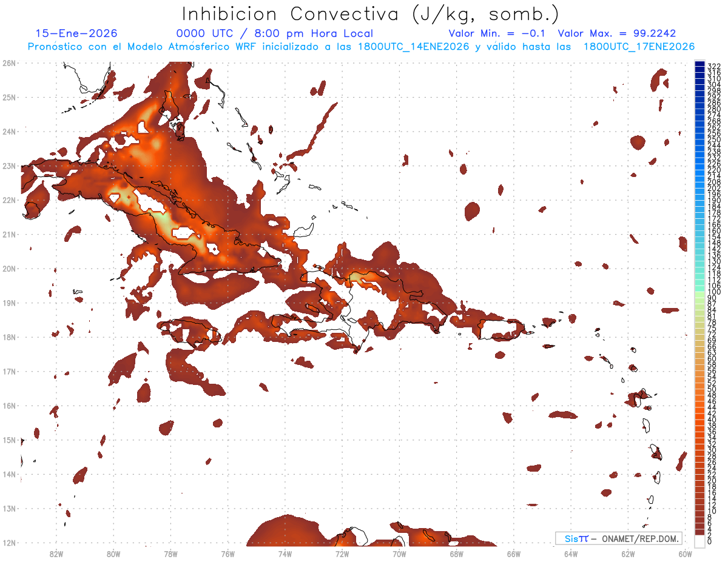
Task: Click the title 'Inhibicion Convectiva (J/kg, somb.)'
Action: tap(371, 13)
